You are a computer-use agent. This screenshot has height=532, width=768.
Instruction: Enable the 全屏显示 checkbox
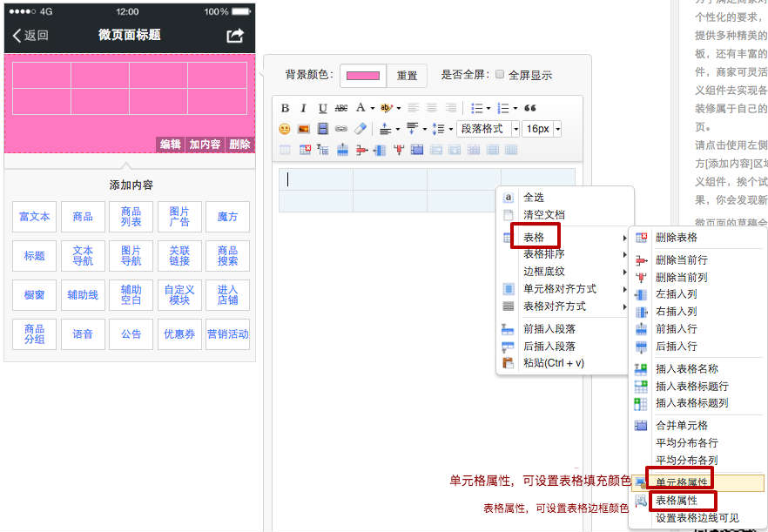click(500, 75)
